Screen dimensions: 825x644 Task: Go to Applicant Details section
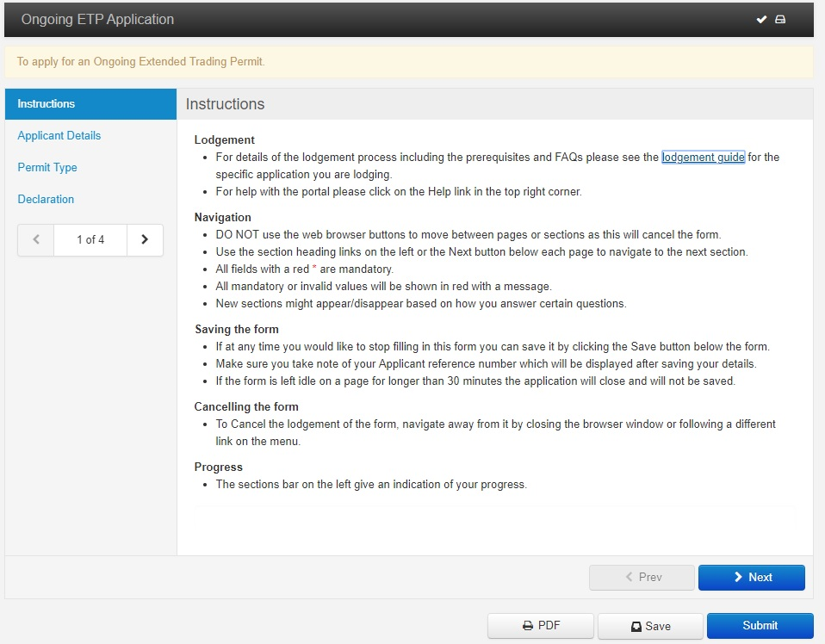pos(59,136)
